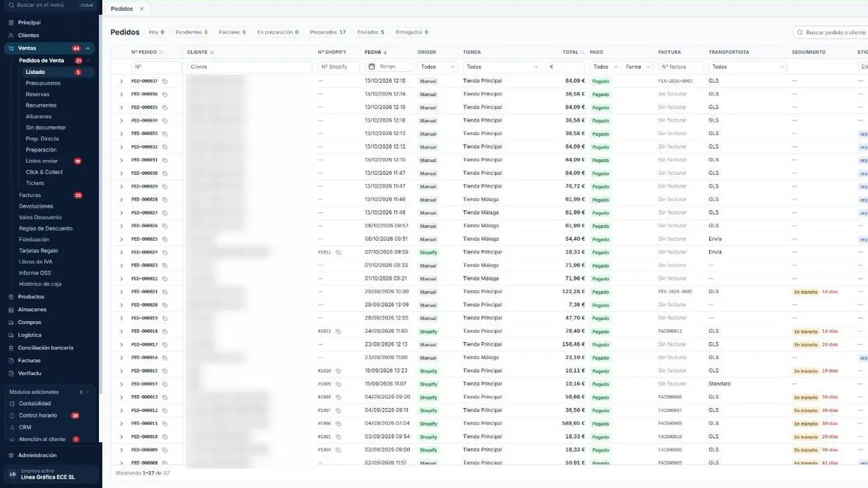Image resolution: width=868 pixels, height=488 pixels.
Task: Click the Clientes people icon
Action: (x=11, y=35)
